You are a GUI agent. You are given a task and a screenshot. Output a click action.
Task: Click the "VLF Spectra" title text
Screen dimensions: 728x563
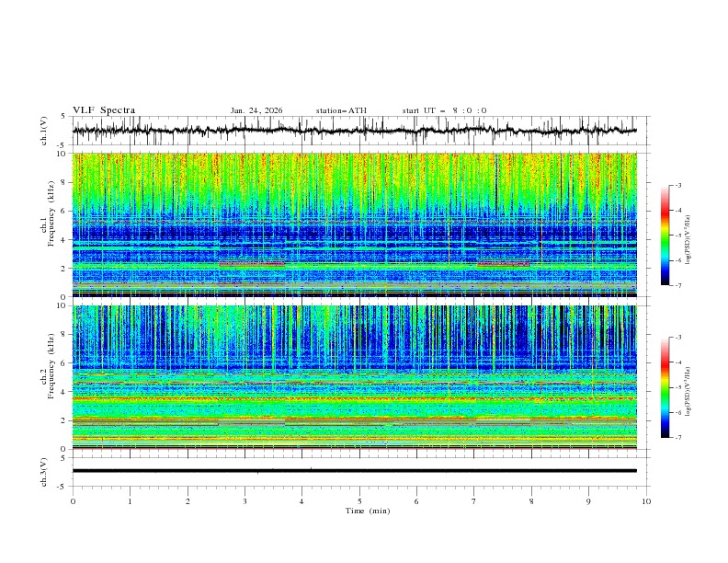point(104,110)
